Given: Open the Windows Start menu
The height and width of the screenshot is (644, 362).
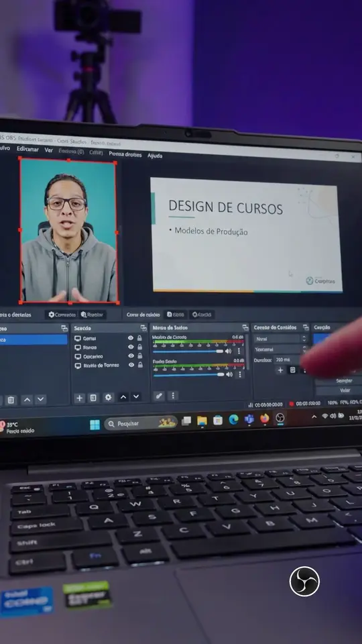Looking at the screenshot, I should tap(95, 425).
